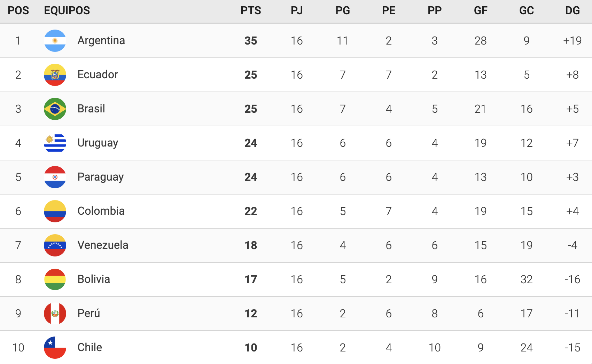Select the Venezuela flag icon
This screenshot has width=592, height=364.
[x=55, y=245]
